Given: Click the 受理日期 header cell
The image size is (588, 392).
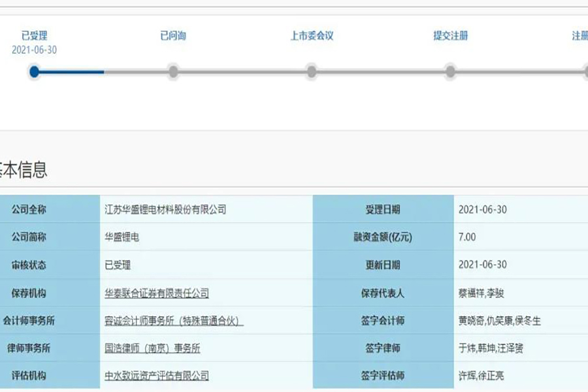Looking at the screenshot, I should tap(384, 209).
